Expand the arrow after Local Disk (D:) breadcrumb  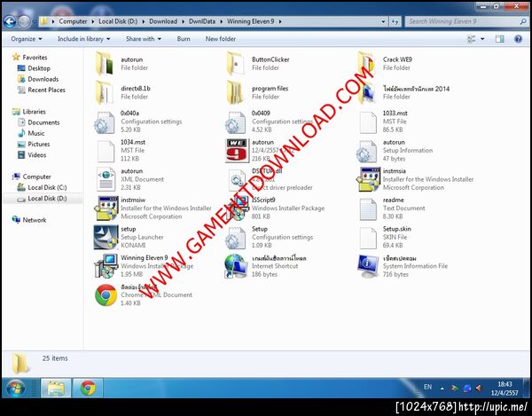(143, 21)
